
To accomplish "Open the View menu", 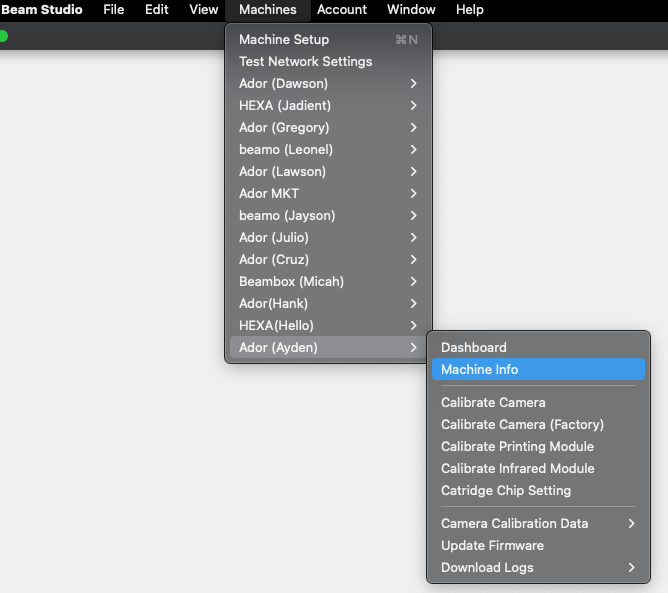I will coord(204,9).
